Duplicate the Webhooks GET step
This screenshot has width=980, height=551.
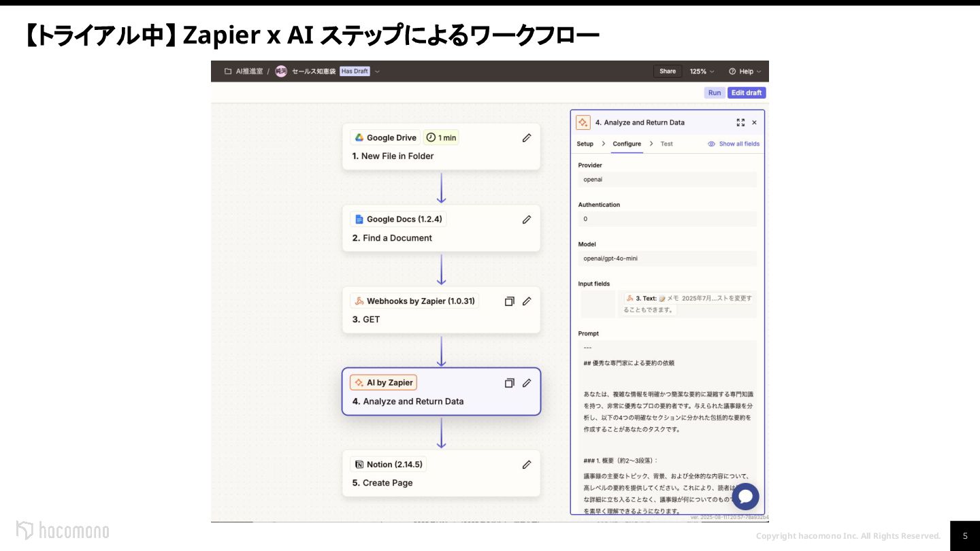pyautogui.click(x=509, y=301)
